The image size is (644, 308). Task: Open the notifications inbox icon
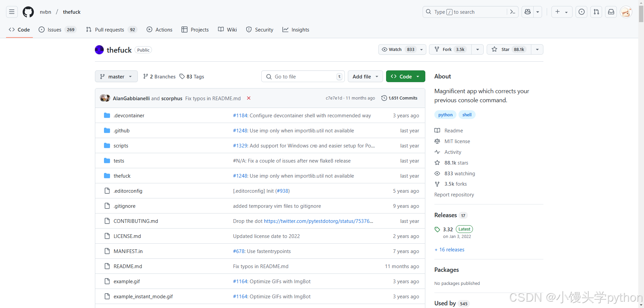pos(611,12)
